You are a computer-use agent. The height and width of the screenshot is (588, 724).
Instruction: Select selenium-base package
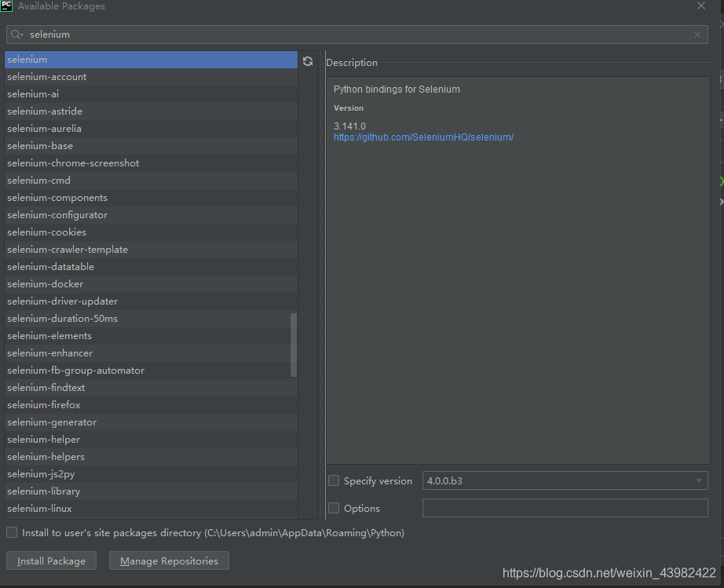tap(151, 146)
